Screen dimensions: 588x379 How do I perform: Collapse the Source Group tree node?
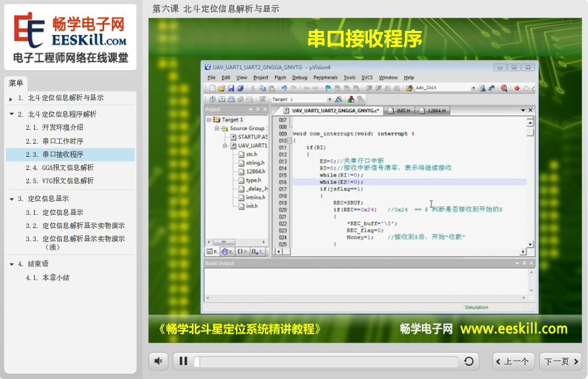tap(217, 129)
